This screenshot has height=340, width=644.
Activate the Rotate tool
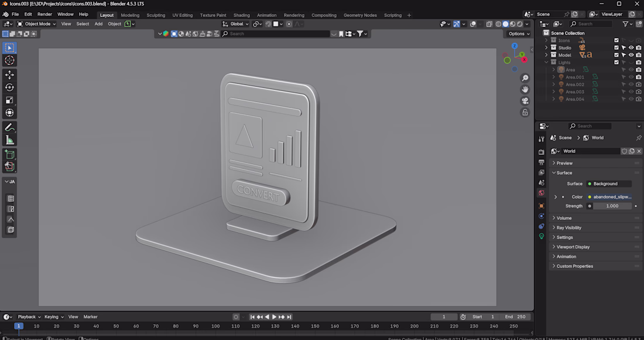click(x=9, y=87)
